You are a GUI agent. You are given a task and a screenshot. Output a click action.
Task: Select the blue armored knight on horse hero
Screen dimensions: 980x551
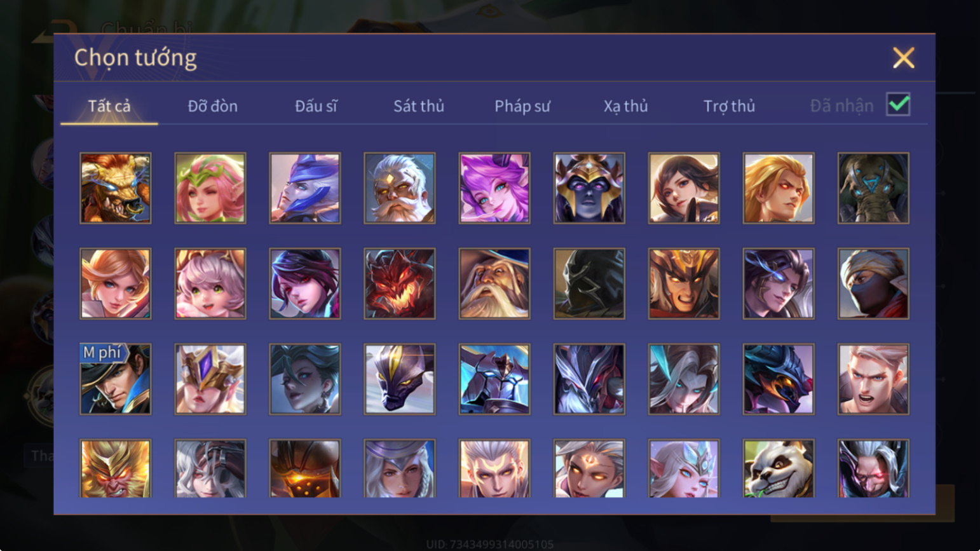tap(494, 379)
